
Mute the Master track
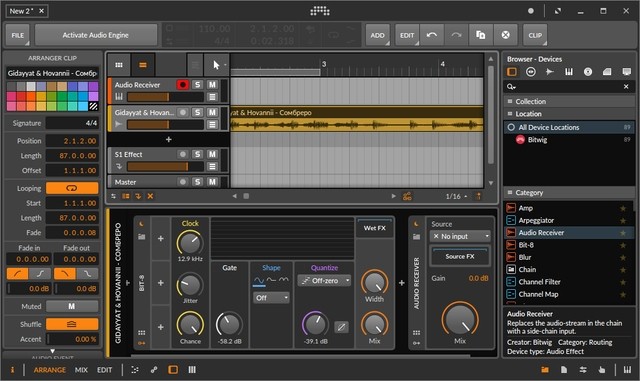212,182
